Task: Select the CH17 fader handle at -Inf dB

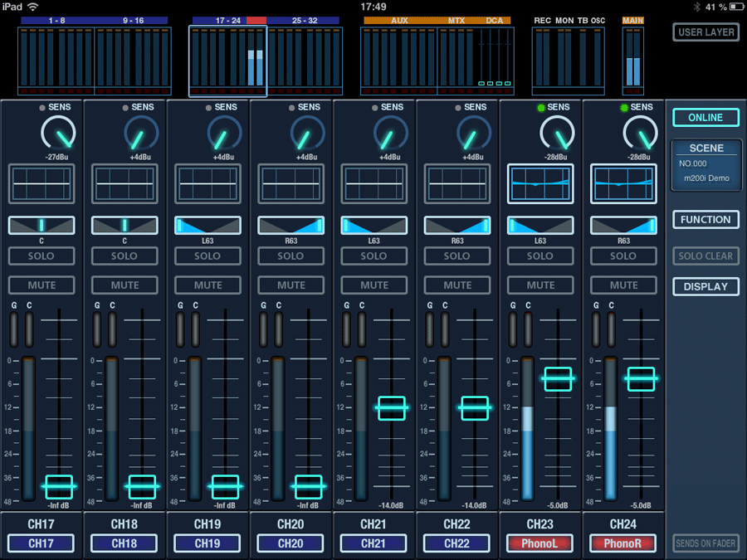Action: pos(59,487)
